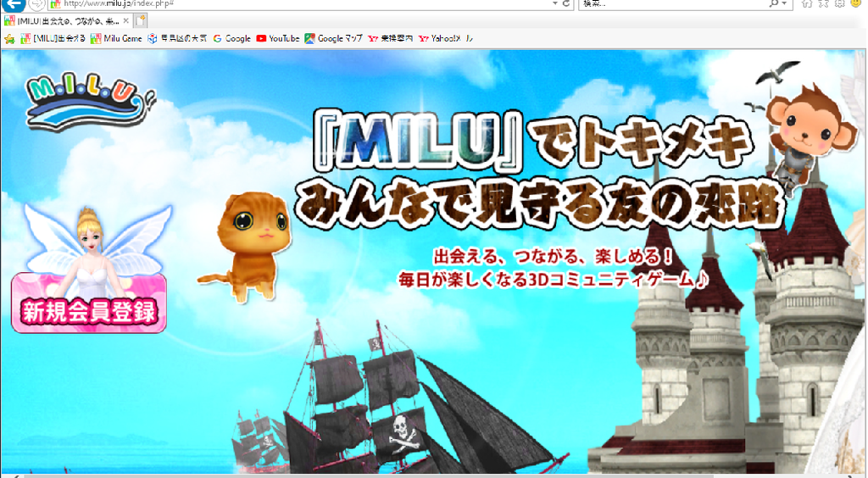Click the M.I.L.U logo on the page
The image size is (868, 478).
tap(90, 103)
